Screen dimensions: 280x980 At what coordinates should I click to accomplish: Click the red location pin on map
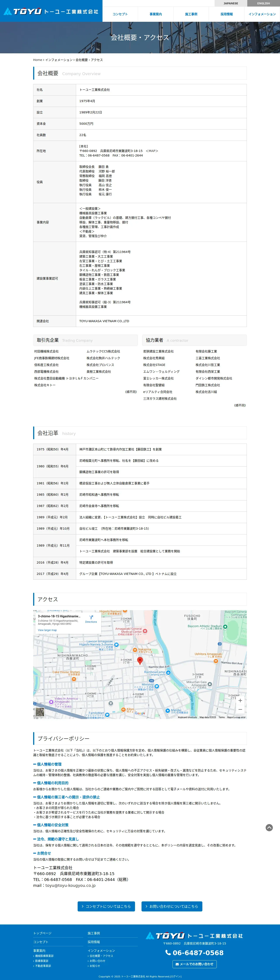click(x=140, y=661)
